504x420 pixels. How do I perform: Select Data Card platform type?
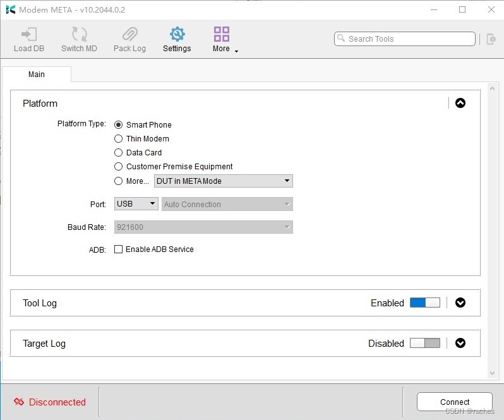tap(118, 152)
